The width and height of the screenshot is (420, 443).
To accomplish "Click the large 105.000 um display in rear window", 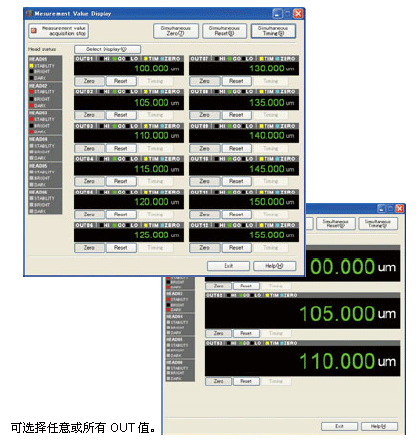I will (302, 314).
